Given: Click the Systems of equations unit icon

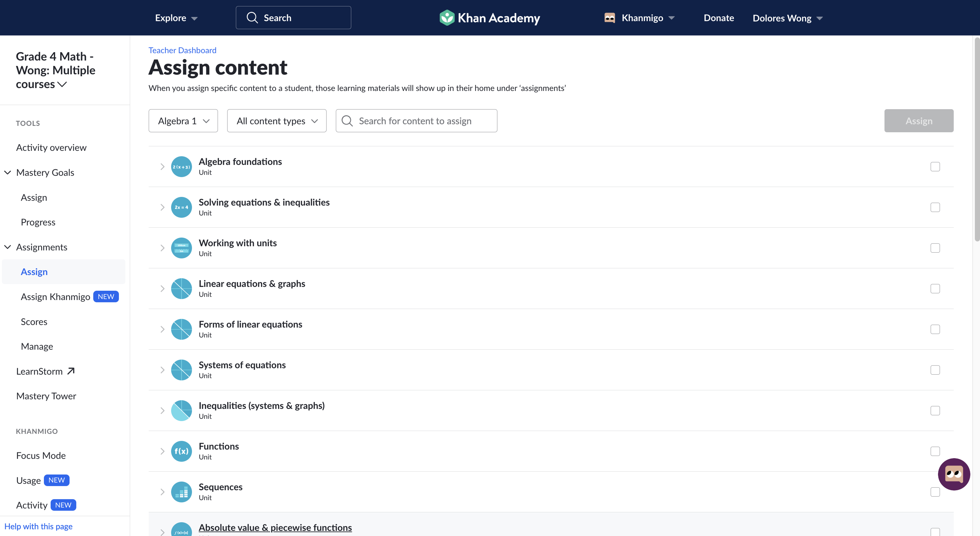Looking at the screenshot, I should 181,370.
